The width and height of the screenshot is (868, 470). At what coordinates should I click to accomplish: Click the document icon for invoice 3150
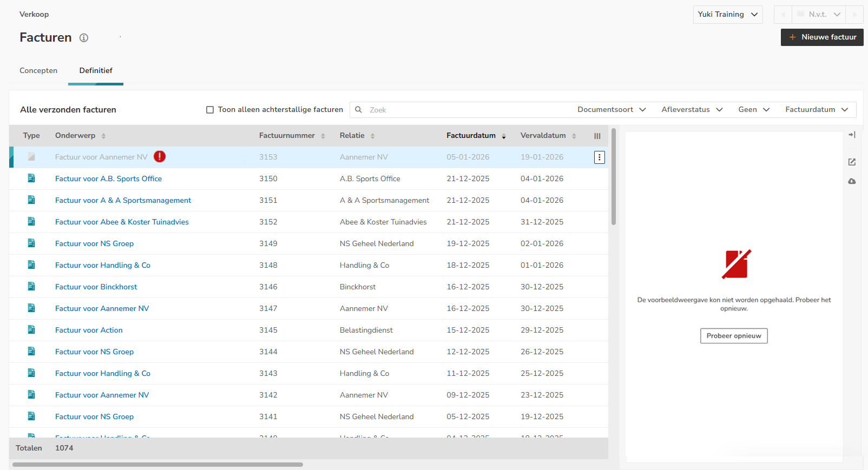tap(31, 178)
